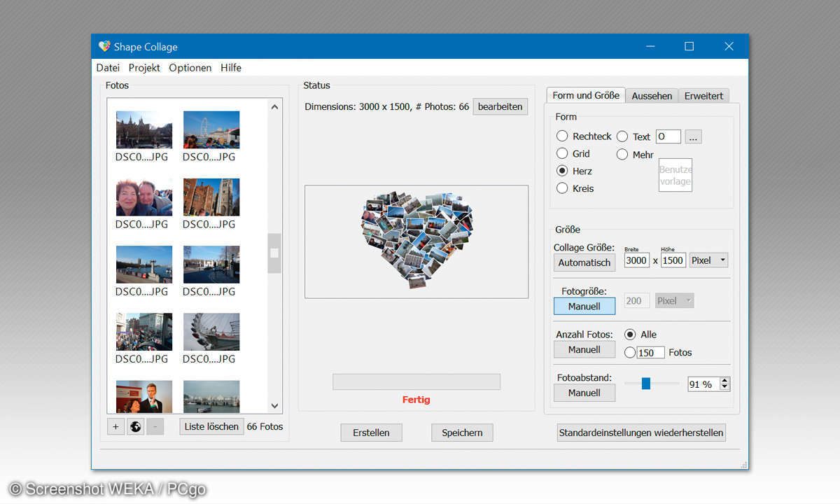Click the ellipsis button next to Text field

(x=693, y=136)
